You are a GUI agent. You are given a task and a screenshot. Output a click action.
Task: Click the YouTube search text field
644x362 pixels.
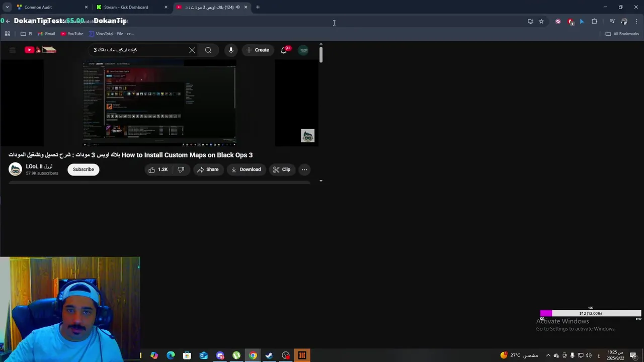click(138, 50)
